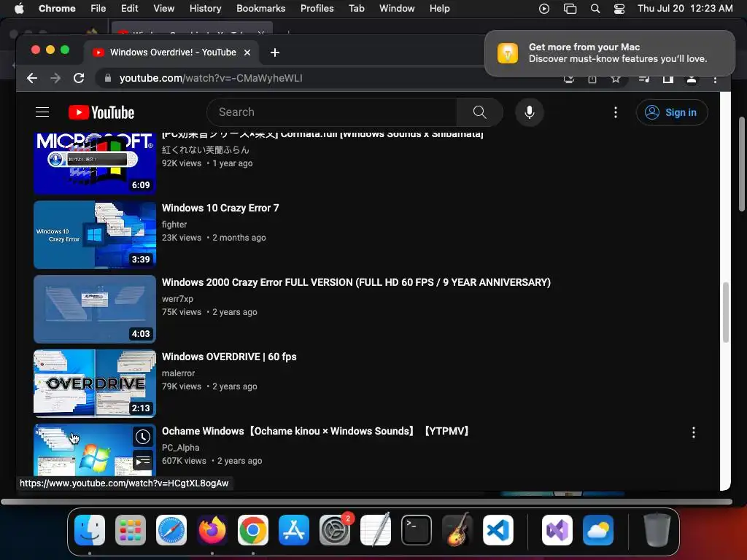This screenshot has width=747, height=560.
Task: Open the Windows 10 Crazy Error 7 video title
Action: pyautogui.click(x=220, y=208)
